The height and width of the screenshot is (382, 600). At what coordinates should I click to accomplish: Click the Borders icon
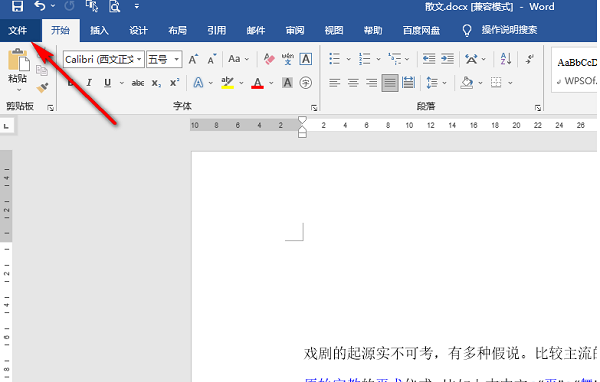tap(496, 83)
